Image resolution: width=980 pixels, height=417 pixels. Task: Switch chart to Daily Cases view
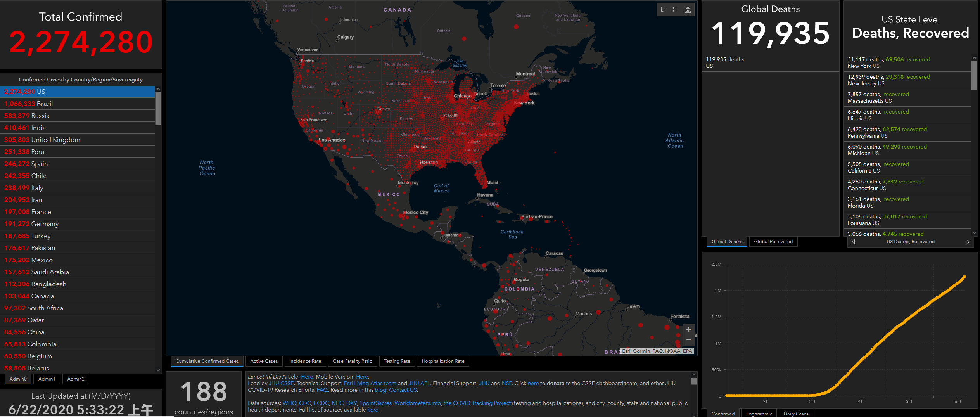(x=796, y=414)
